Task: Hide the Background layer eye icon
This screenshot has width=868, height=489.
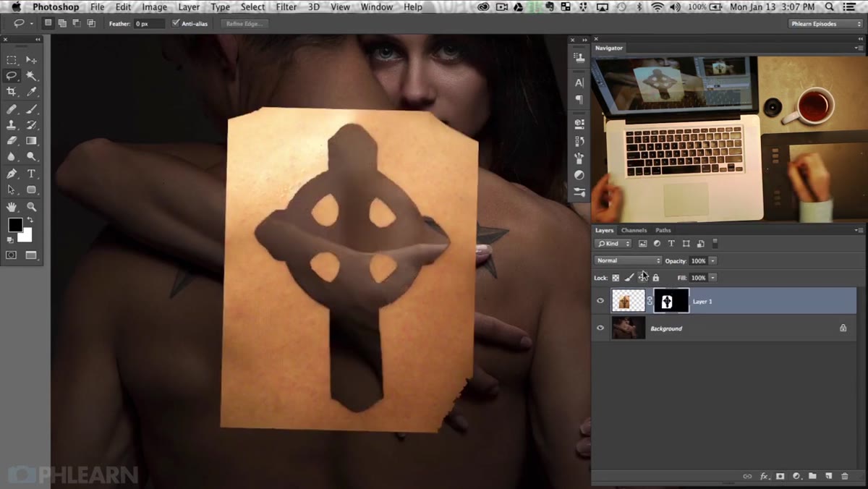Action: [x=600, y=328]
